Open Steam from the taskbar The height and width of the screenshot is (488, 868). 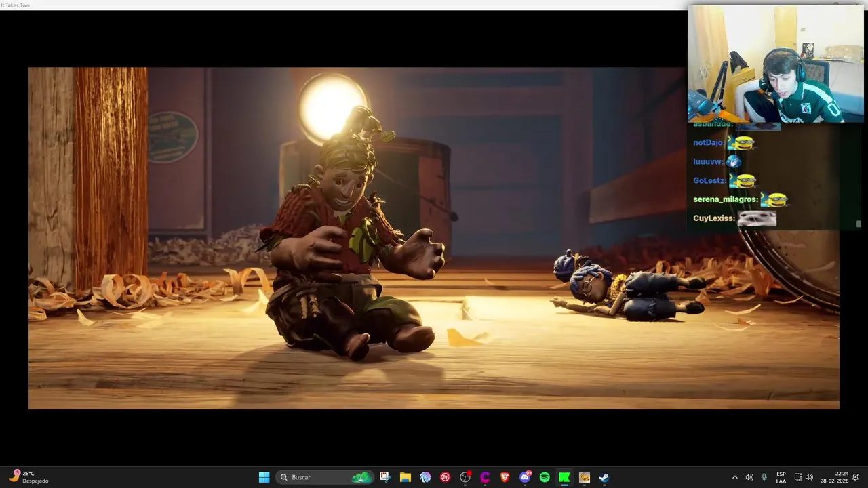pos(604,477)
